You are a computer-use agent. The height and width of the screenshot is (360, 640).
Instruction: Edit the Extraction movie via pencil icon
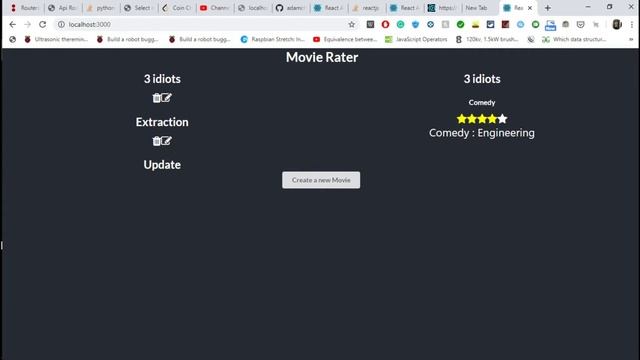[166, 141]
